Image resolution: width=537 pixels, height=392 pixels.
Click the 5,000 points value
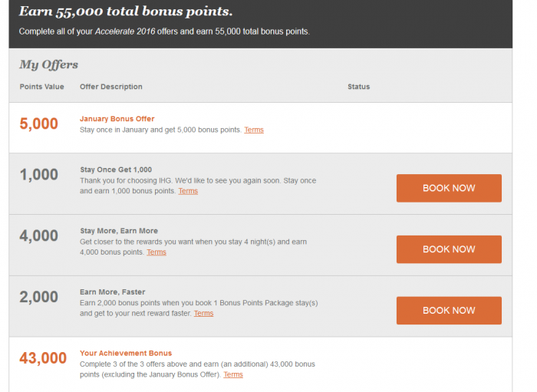[x=38, y=124]
